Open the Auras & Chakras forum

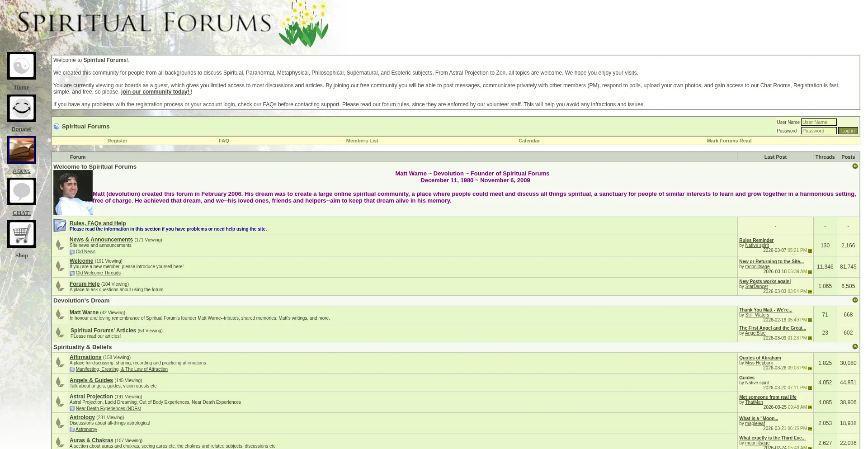click(91, 440)
